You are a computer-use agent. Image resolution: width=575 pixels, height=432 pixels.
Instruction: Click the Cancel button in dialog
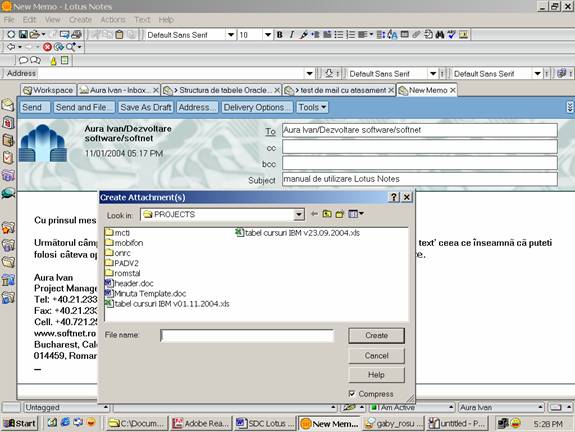(x=377, y=356)
